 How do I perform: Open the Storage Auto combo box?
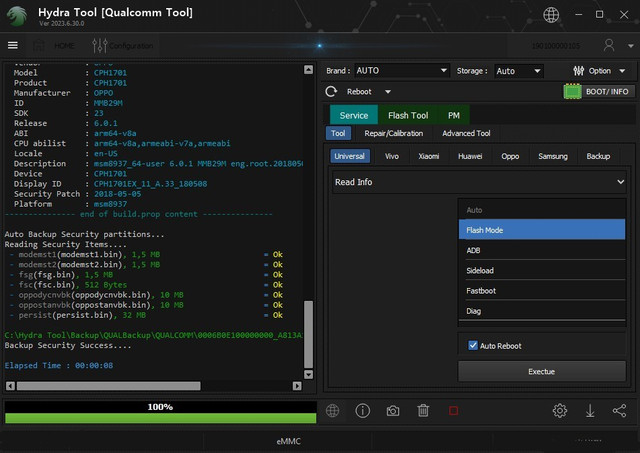519,71
